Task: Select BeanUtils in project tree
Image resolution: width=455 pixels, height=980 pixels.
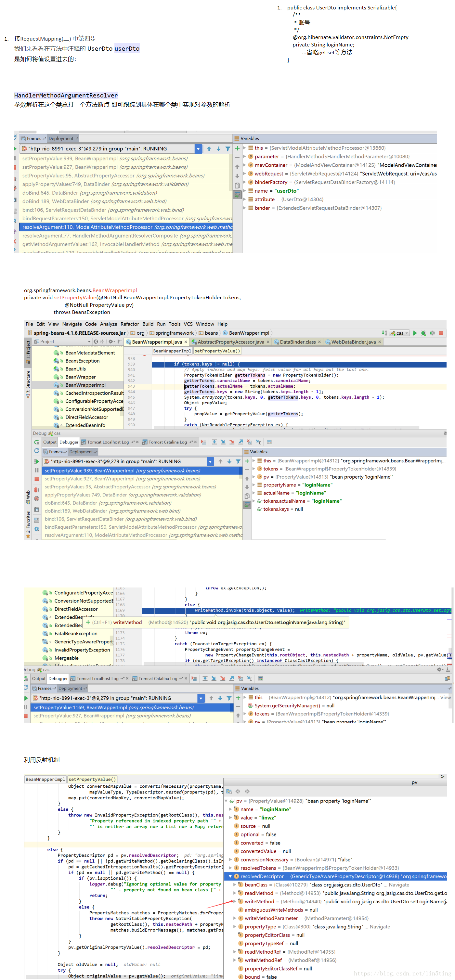Action: [x=75, y=369]
